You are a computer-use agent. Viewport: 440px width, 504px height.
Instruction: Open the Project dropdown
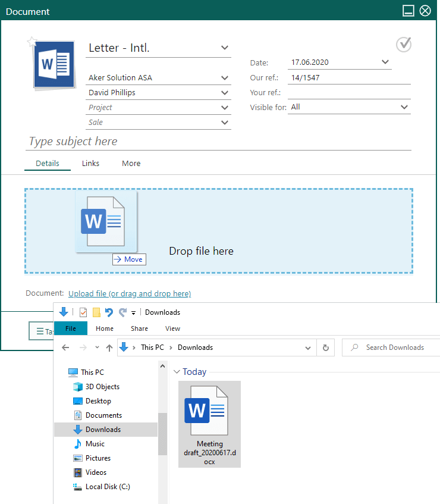tap(225, 107)
